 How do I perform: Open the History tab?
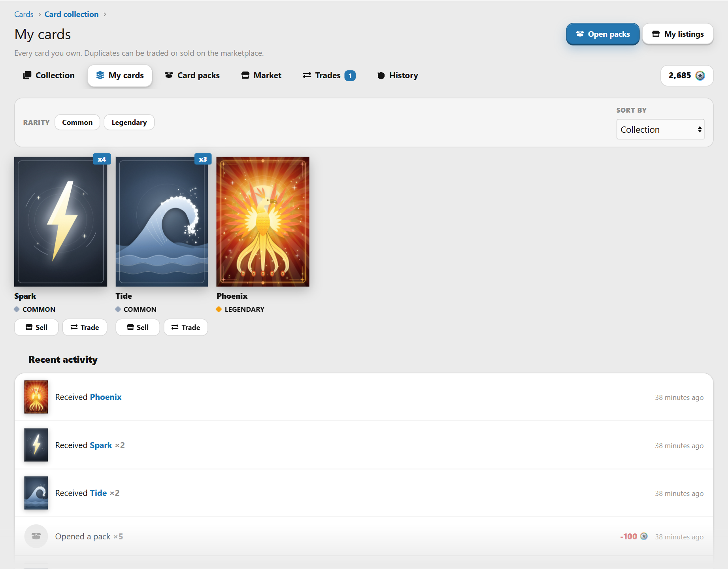coord(397,75)
